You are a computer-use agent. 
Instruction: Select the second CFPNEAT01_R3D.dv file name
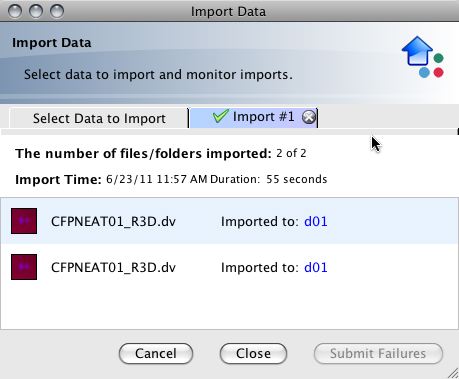pos(113,267)
